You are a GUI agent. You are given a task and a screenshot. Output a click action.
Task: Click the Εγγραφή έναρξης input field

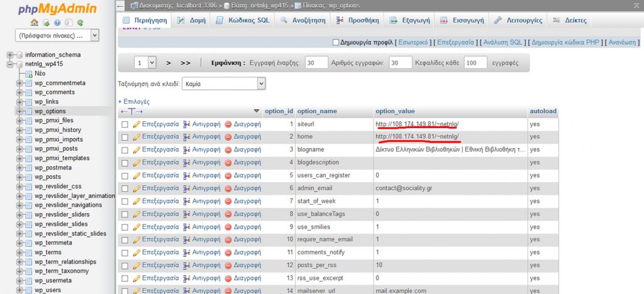tap(316, 63)
